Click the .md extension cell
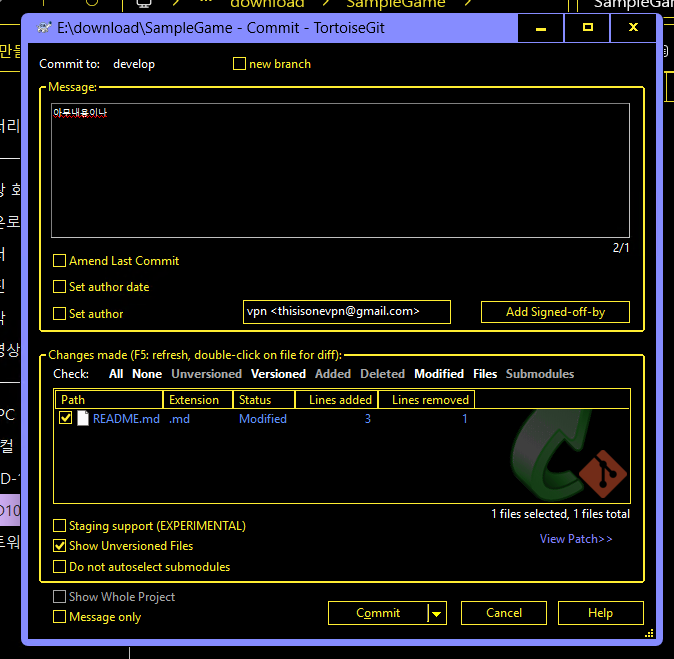Screen dimensions: 674x659 [179, 419]
